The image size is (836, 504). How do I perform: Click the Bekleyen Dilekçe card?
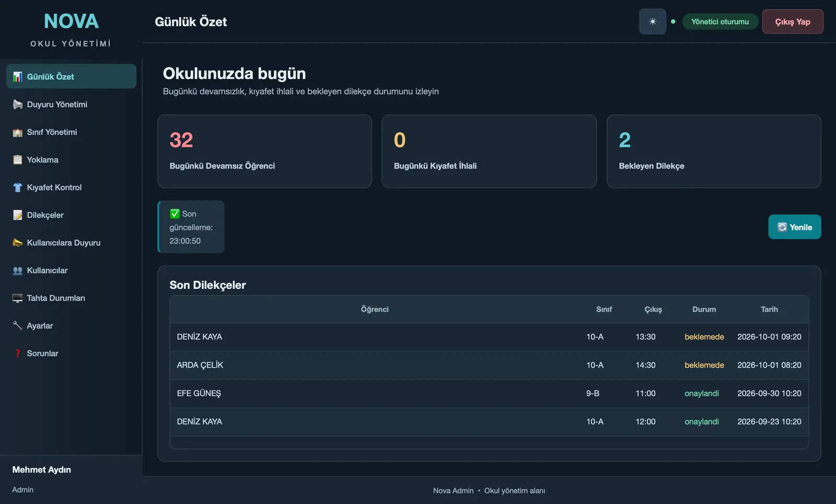click(x=714, y=151)
